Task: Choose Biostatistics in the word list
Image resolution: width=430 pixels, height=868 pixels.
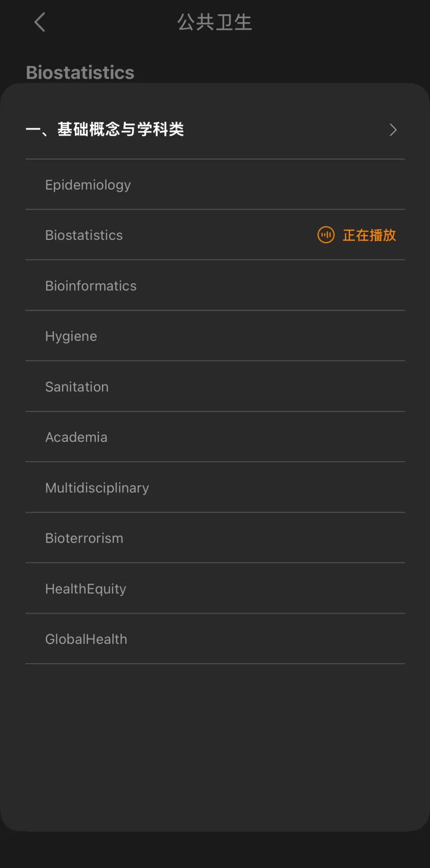Action: pyautogui.click(x=84, y=235)
